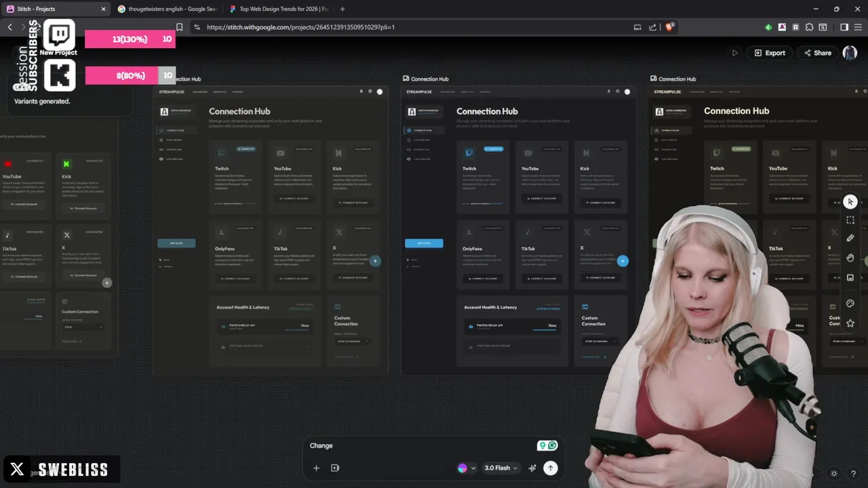Click blue GO LIVE button in middle screen
Image resolution: width=868 pixels, height=488 pixels.
pyautogui.click(x=424, y=243)
